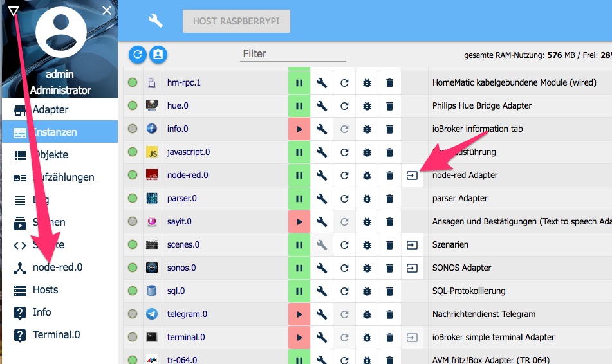Open terminal.0 web link icon
This screenshot has width=612, height=364.
click(x=412, y=338)
